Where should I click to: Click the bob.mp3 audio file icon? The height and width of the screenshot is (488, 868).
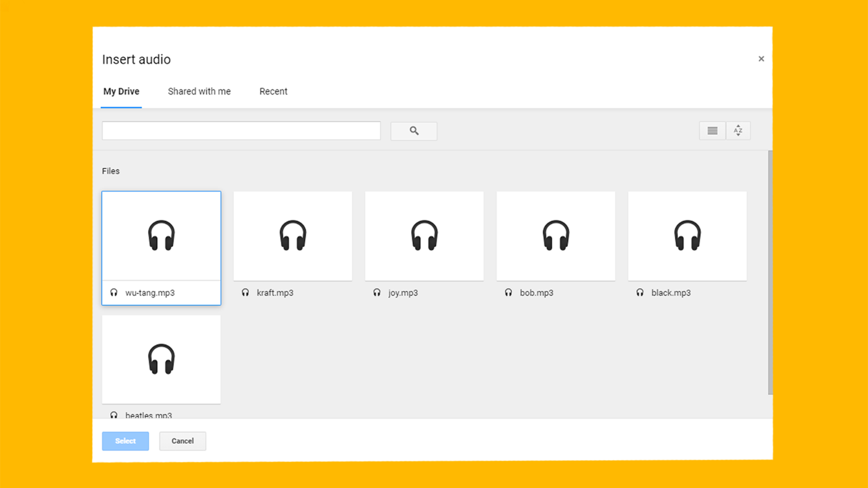[x=555, y=235]
